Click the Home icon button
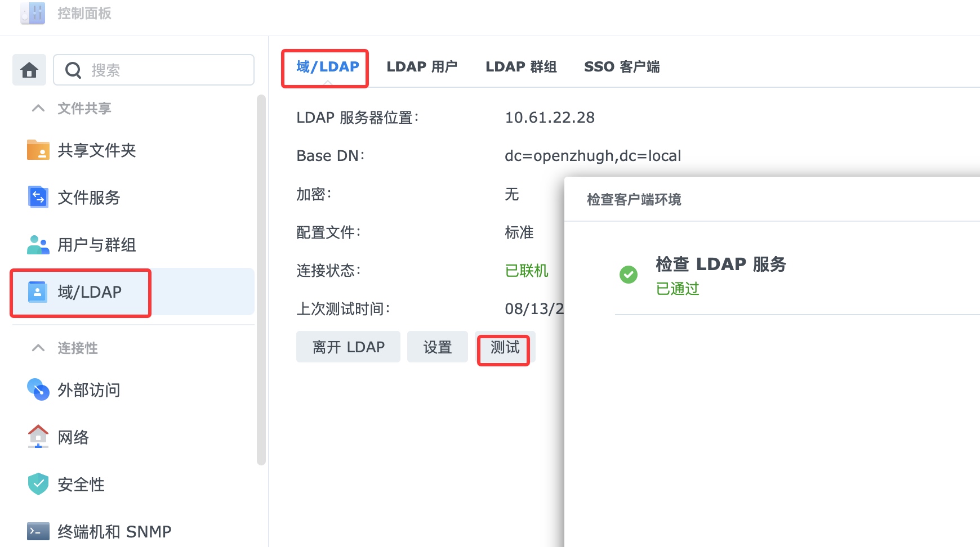The width and height of the screenshot is (980, 547). pos(29,70)
